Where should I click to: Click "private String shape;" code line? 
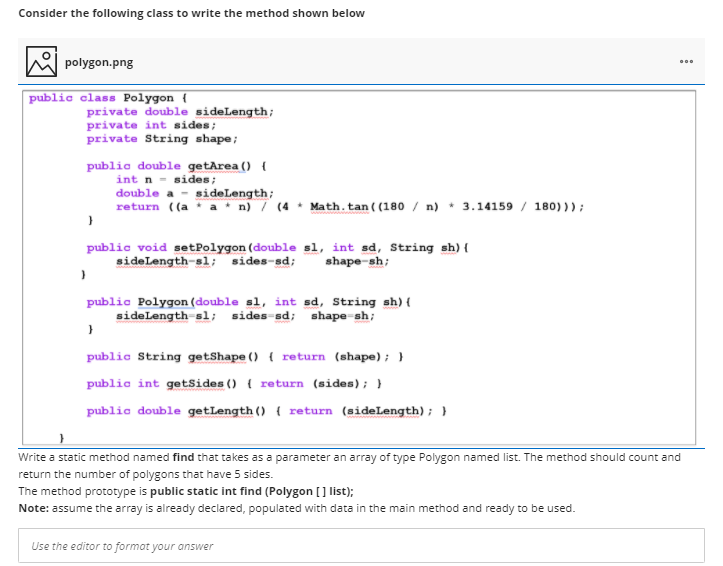tap(162, 139)
